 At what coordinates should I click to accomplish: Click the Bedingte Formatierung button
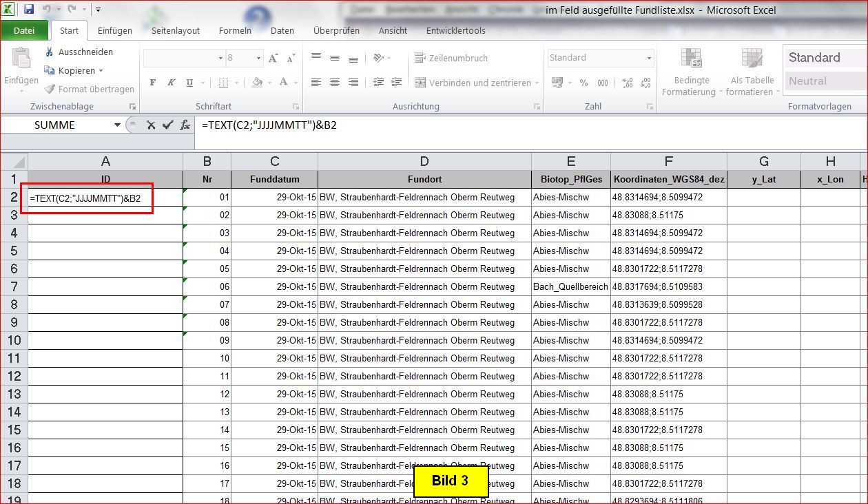coord(691,72)
